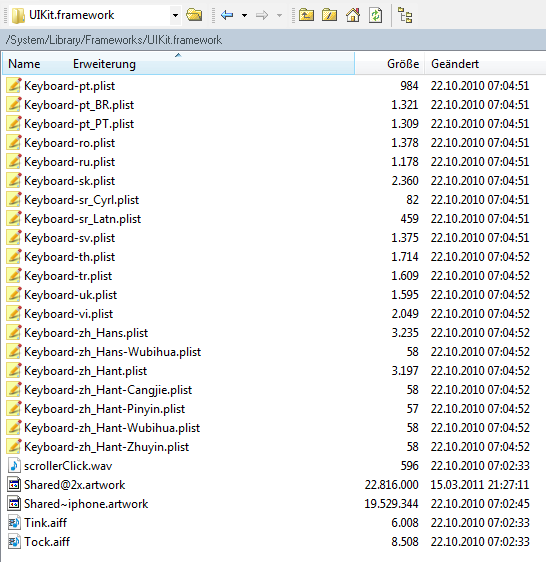Sort by the Größe column header
This screenshot has width=546, height=562.
pos(403,64)
